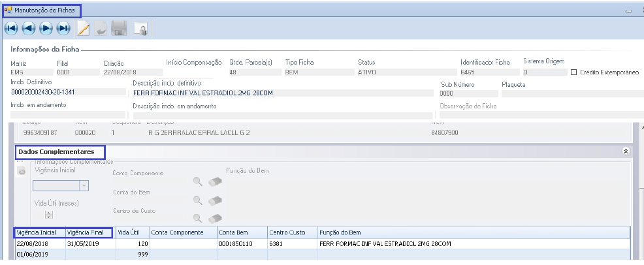Click the floppy disk save icon
This screenshot has width=644, height=265.
point(120,29)
